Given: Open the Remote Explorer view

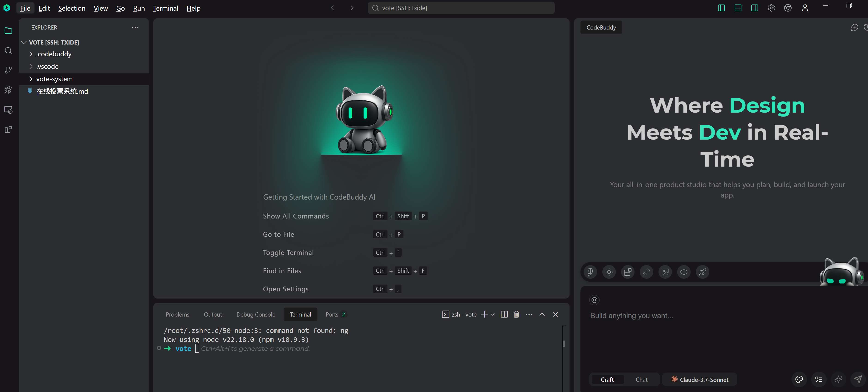Looking at the screenshot, I should 8,110.
